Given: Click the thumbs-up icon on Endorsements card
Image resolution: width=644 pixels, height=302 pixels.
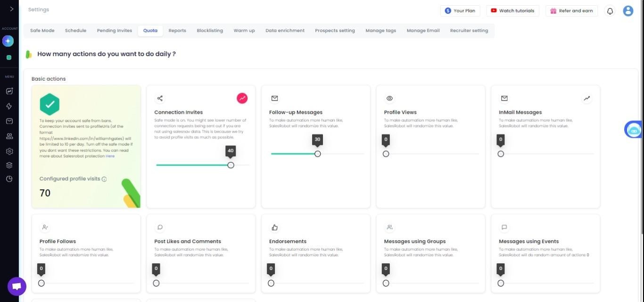Looking at the screenshot, I should (275, 227).
